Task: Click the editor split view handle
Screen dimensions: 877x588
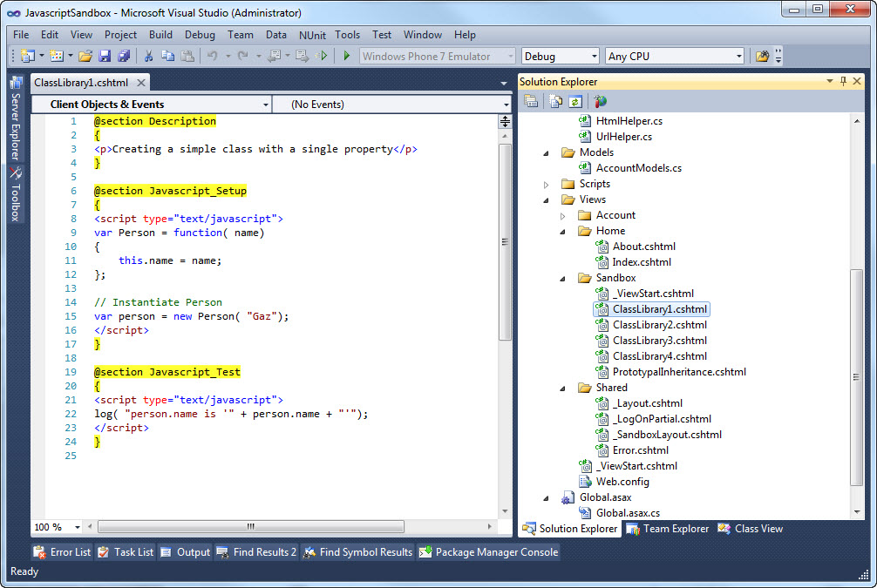Action: click(505, 121)
